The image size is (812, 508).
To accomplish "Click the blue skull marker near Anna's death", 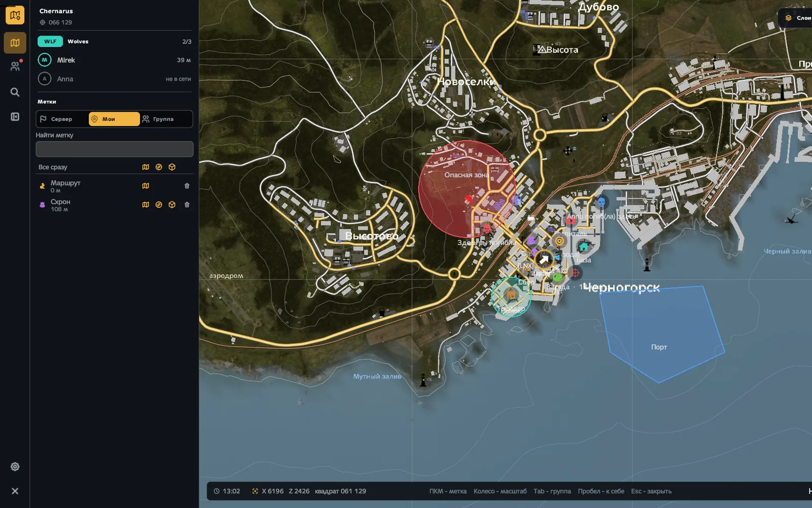I will [601, 203].
